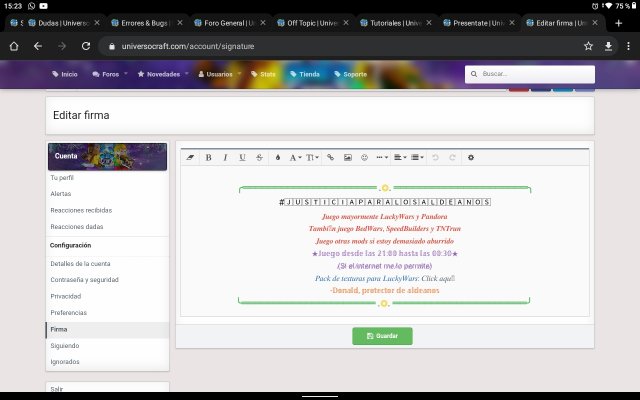640x400 pixels.
Task: Expand the text alignment dropdown
Action: click(x=399, y=157)
